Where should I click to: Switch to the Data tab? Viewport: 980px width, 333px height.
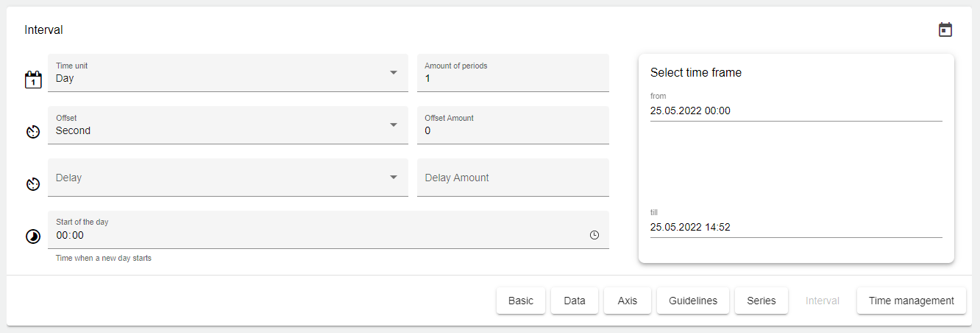575,301
